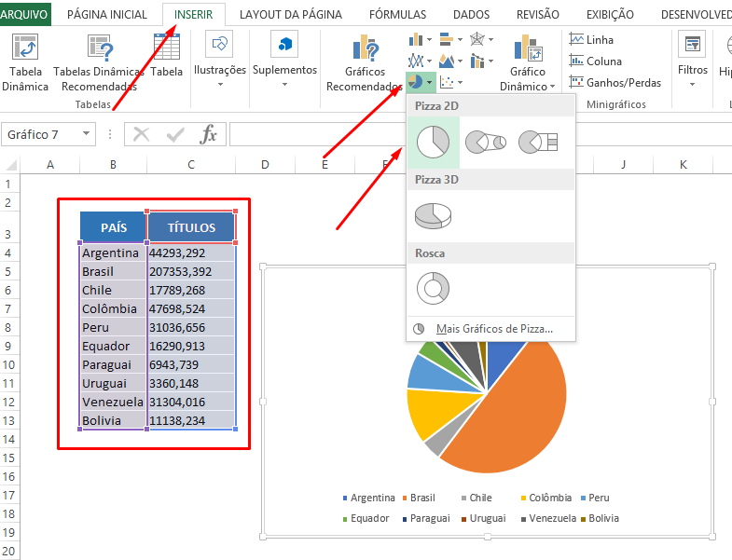Screen dimensions: 732x560
Task: Open the Name Box dropdown arrow
Action: 87,134
